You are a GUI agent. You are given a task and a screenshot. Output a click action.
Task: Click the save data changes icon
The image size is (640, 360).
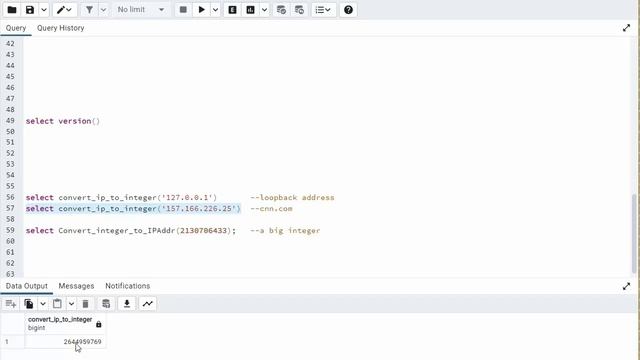pyautogui.click(x=106, y=304)
